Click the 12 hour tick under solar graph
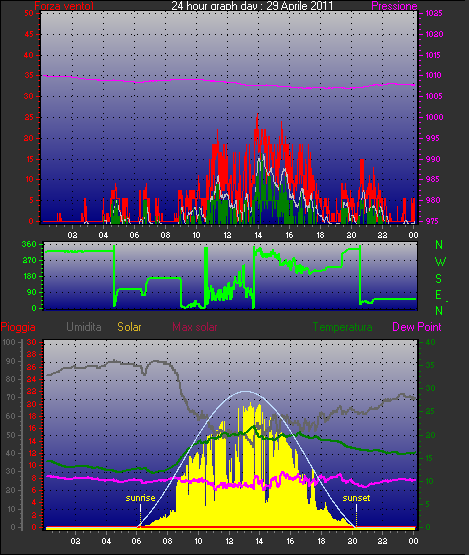469x555 pixels. (x=229, y=541)
